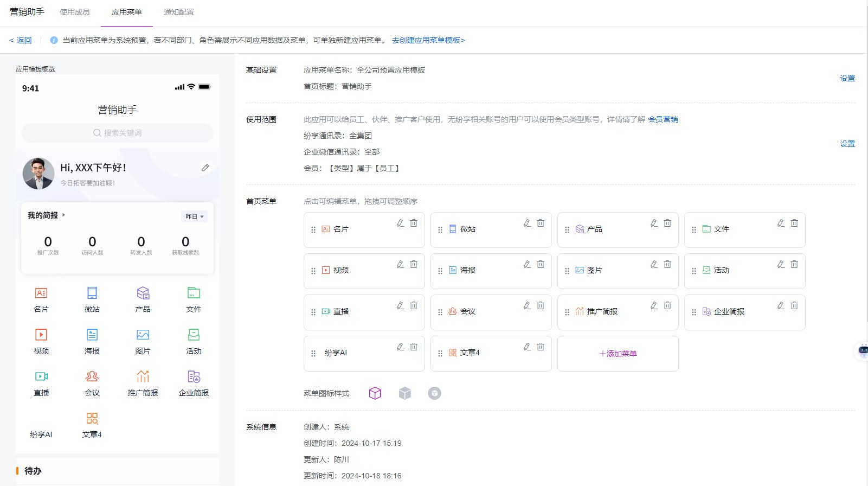Click the edit icon on 直播 menu card
The width and height of the screenshot is (868, 486).
pos(400,305)
